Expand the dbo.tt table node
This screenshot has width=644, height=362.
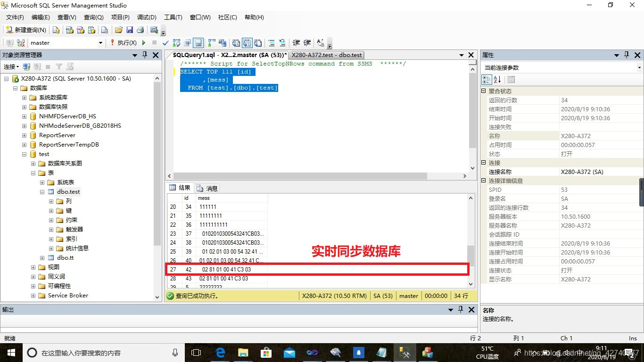[42, 258]
